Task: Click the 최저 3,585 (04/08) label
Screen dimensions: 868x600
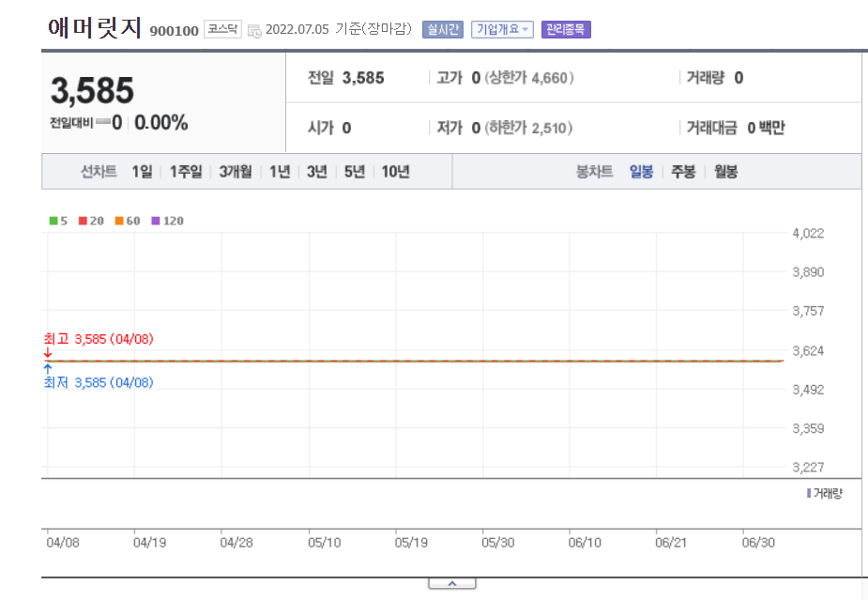Action: click(x=99, y=382)
